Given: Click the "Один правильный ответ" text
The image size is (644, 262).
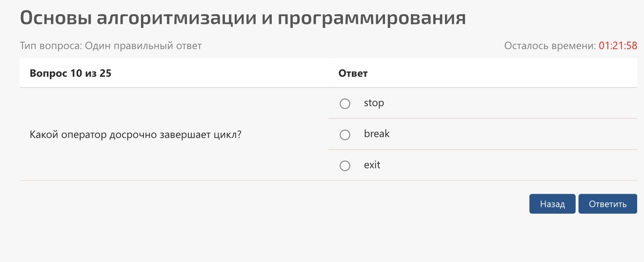Looking at the screenshot, I should (143, 46).
